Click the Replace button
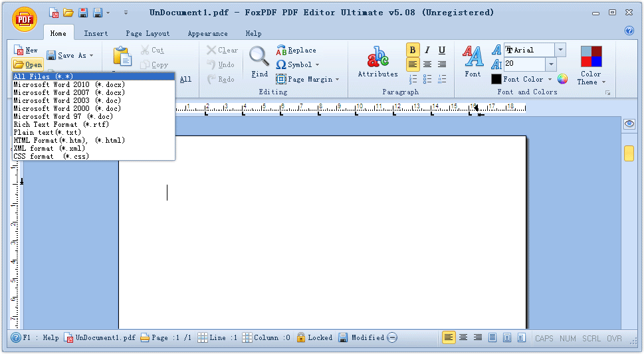The width and height of the screenshot is (644, 354). pyautogui.click(x=296, y=50)
